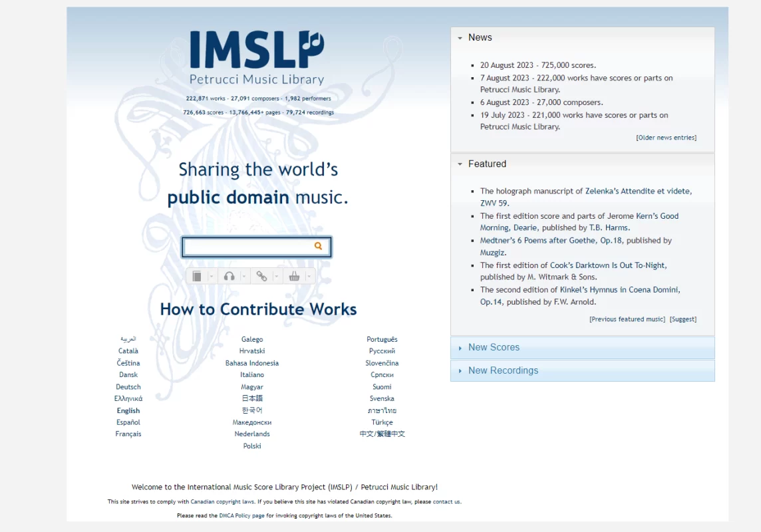Open Previous featured music link

pos(627,319)
